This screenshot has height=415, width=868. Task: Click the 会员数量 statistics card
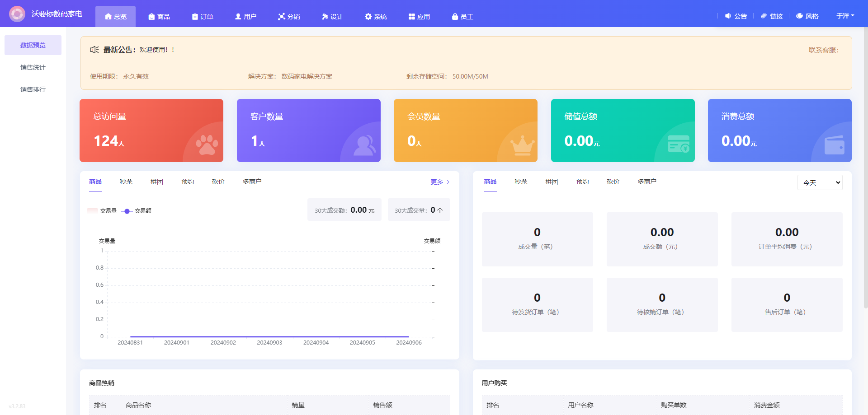tap(466, 131)
